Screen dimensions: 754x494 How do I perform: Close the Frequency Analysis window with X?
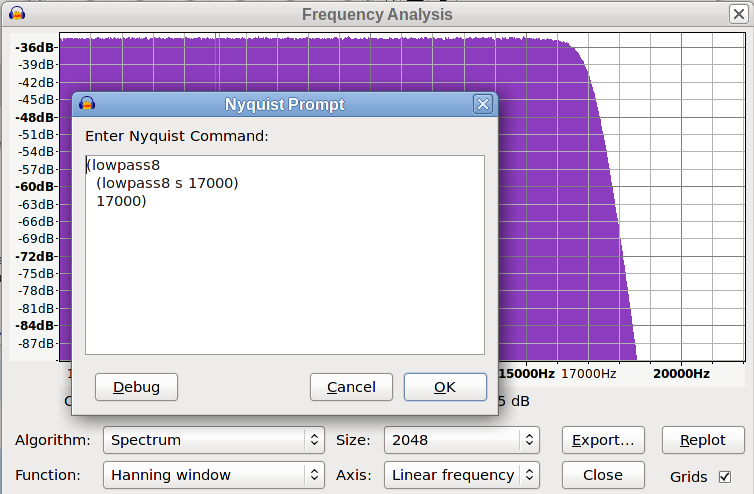click(738, 14)
